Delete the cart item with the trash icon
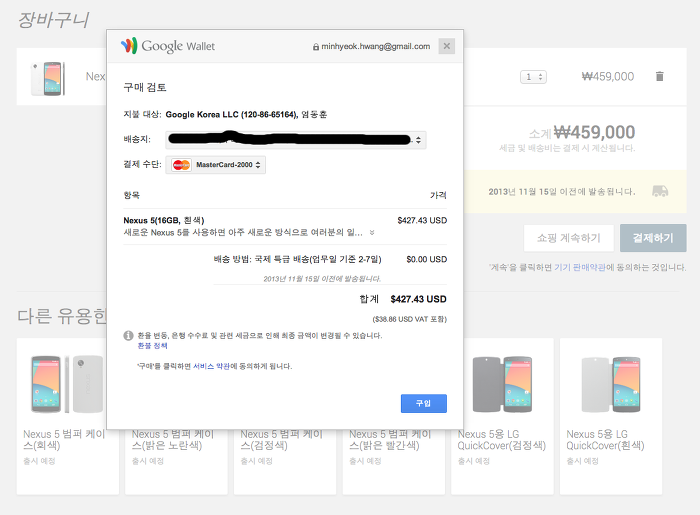Viewport: 700px width, 515px height. tap(659, 76)
